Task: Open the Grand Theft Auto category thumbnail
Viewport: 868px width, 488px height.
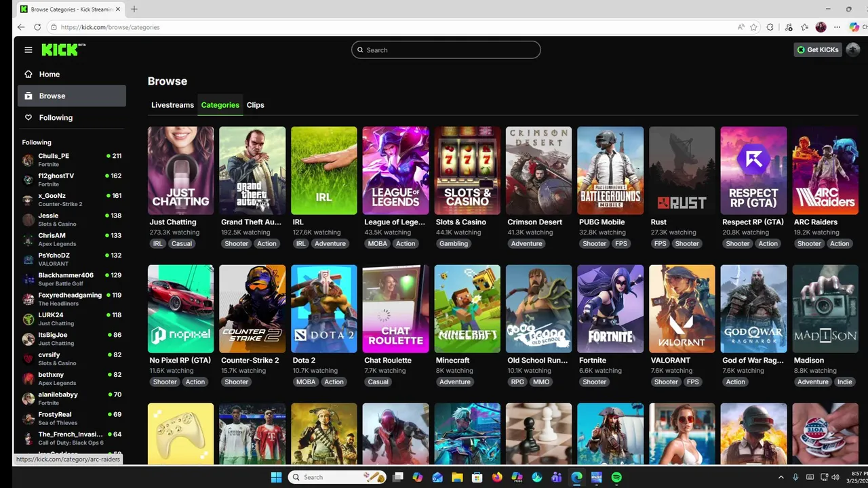Action: [252, 170]
